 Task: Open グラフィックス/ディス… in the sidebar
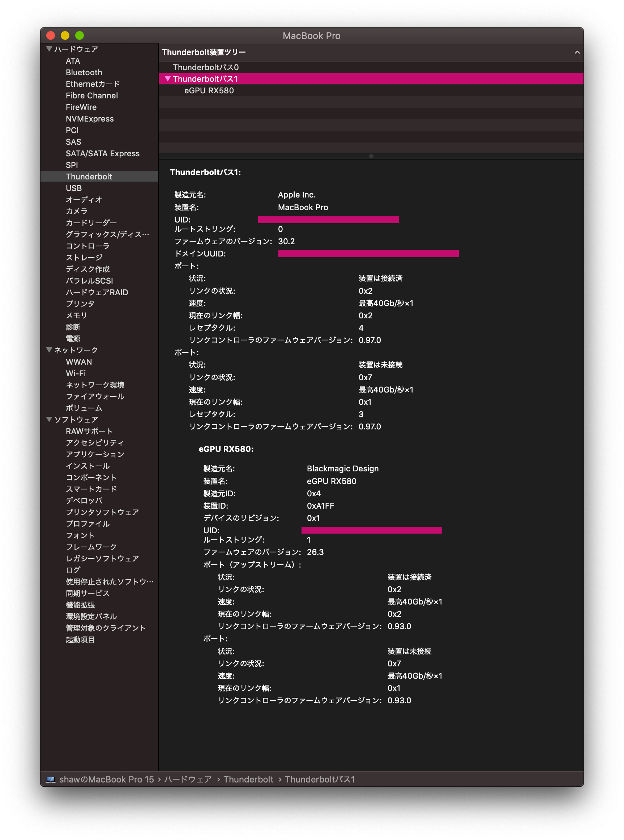[107, 234]
